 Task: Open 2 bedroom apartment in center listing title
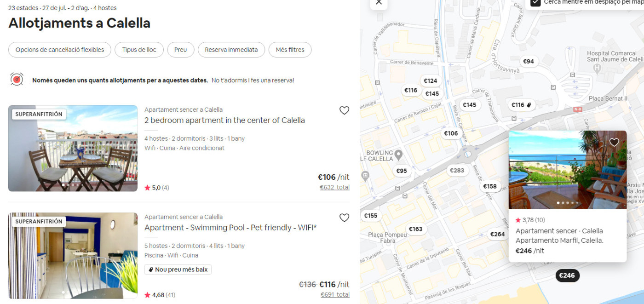pyautogui.click(x=224, y=120)
